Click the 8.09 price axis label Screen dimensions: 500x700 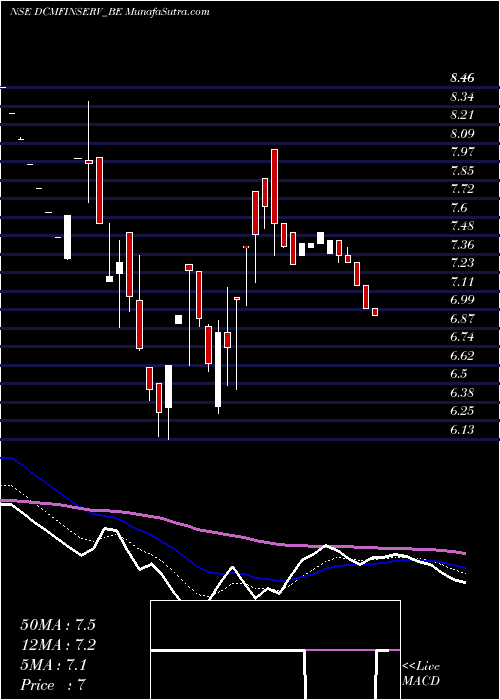[x=462, y=133]
